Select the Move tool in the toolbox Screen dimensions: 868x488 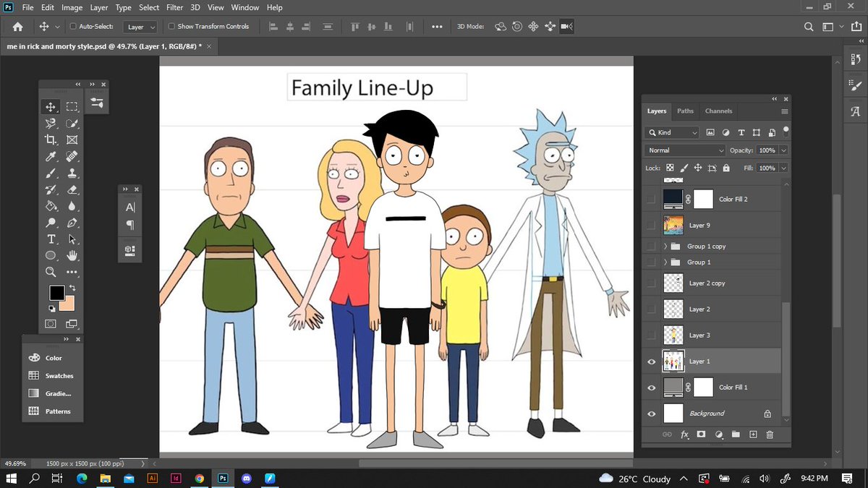(x=51, y=107)
